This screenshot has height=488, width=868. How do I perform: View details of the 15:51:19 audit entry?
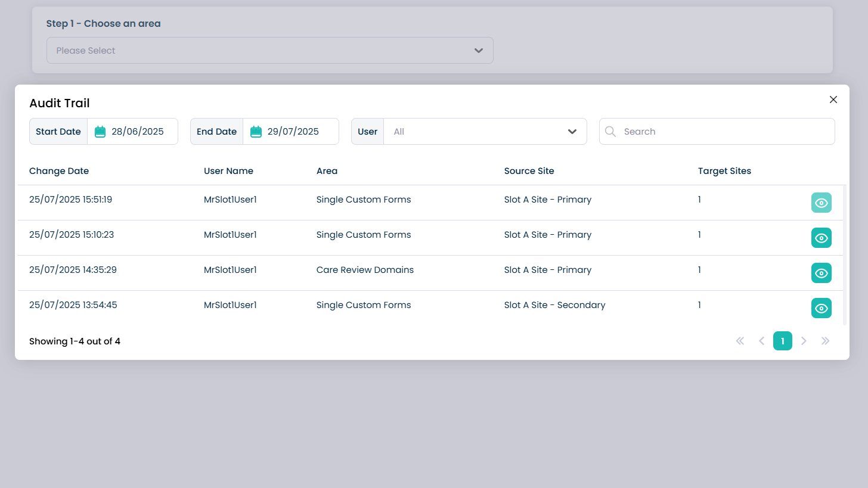tap(821, 203)
